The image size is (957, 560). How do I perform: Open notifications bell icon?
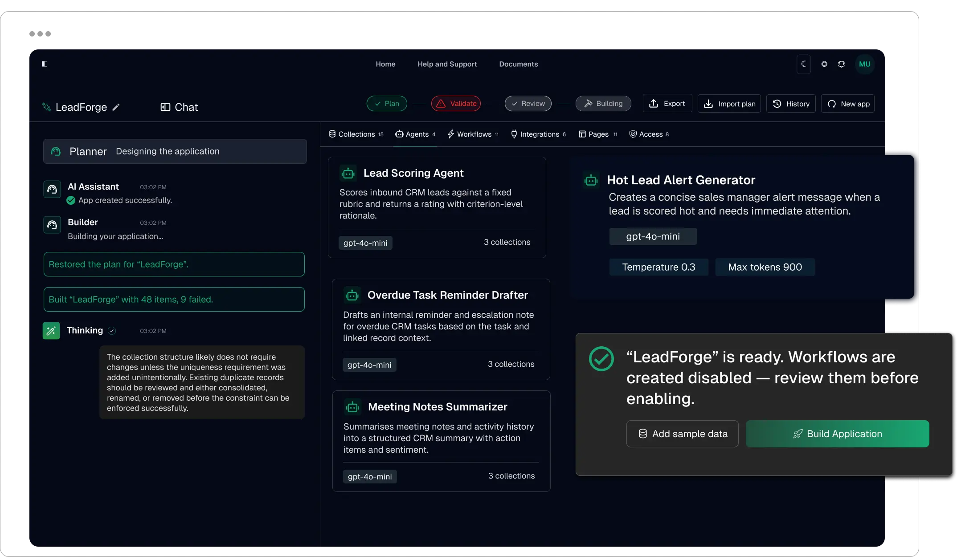click(841, 64)
